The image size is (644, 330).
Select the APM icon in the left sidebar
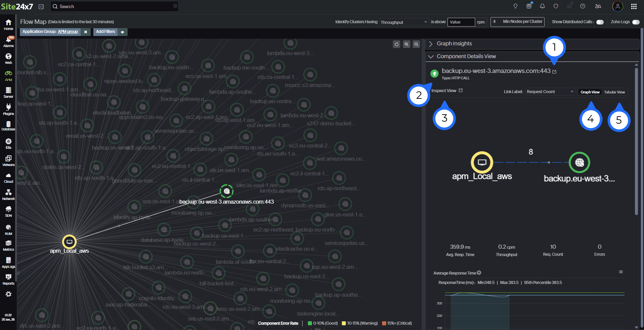click(x=8, y=75)
